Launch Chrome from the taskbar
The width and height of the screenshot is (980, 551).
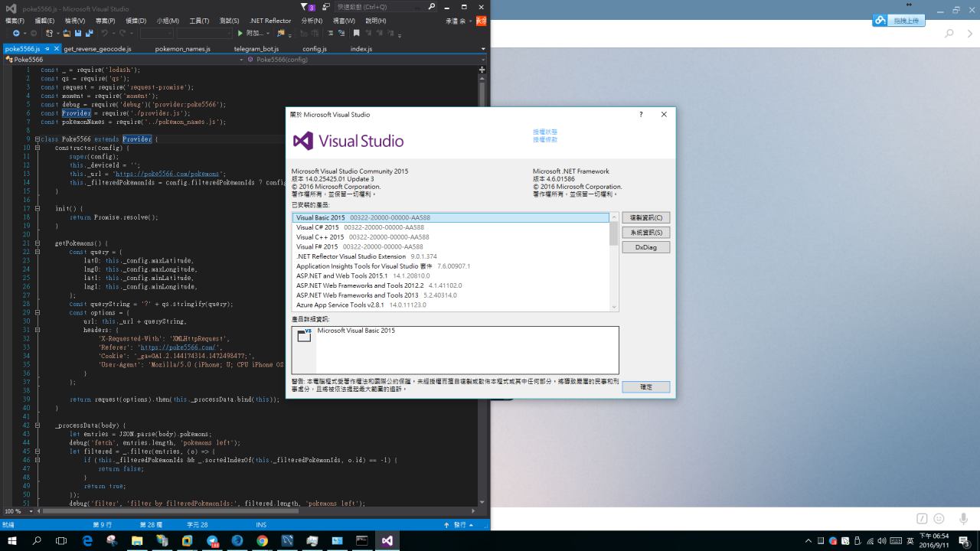pyautogui.click(x=262, y=540)
